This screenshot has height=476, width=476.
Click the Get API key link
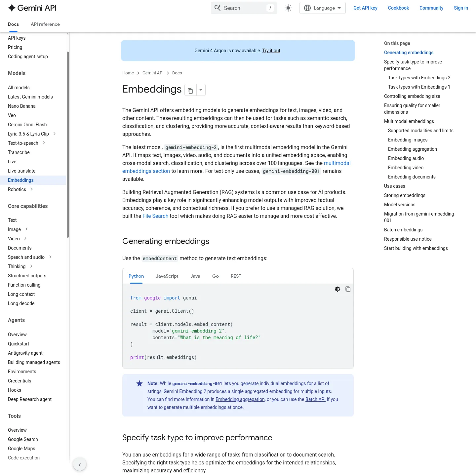tap(365, 8)
